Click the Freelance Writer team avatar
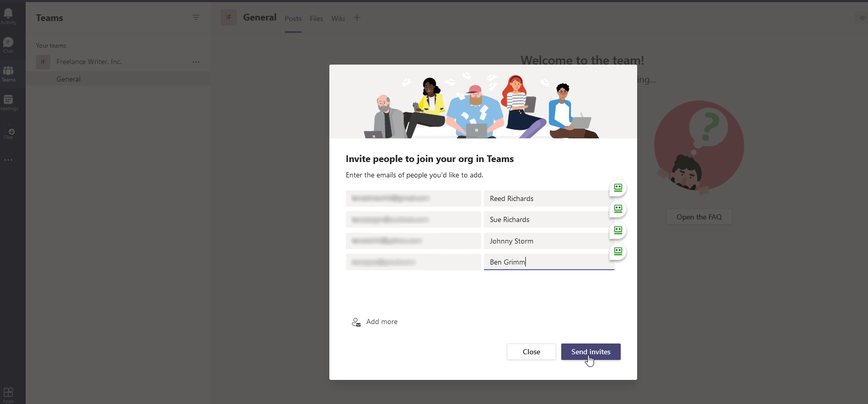This screenshot has width=868, height=404. 43,62
